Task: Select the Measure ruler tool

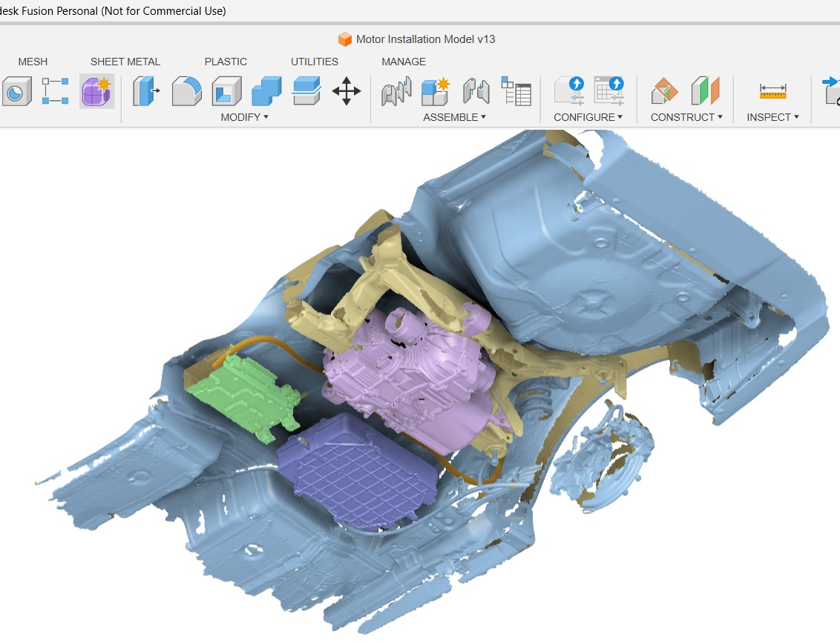Action: pos(772,92)
